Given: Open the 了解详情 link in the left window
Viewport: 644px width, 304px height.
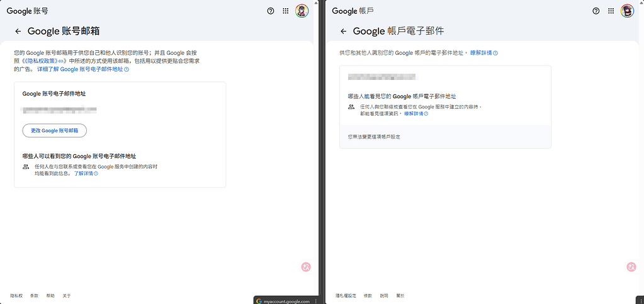Looking at the screenshot, I should click(86, 173).
